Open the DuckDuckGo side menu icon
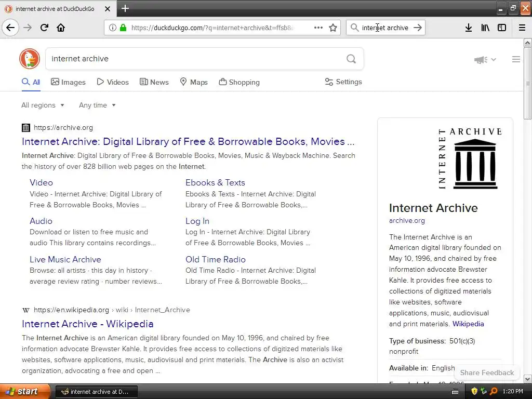Screen dimensions: 532x399 (x=516, y=59)
